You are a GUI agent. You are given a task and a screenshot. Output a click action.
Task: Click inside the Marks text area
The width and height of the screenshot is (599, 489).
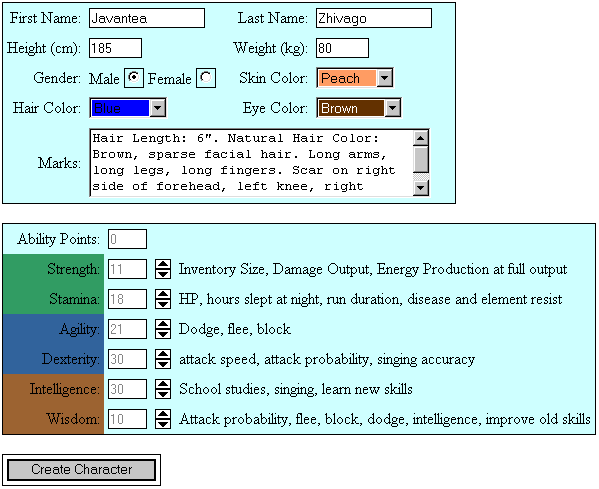pyautogui.click(x=251, y=163)
